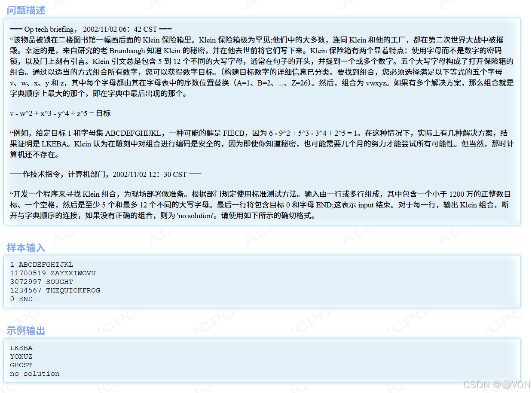Click the example paragraph mentioning FIECB
This screenshot has width=532, height=393.
[x=262, y=144]
